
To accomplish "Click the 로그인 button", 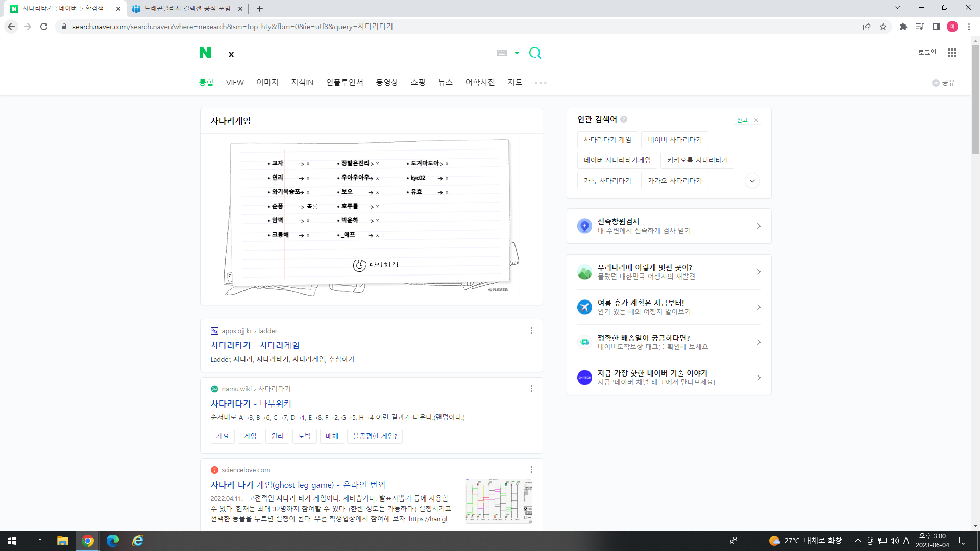I will 927,53.
